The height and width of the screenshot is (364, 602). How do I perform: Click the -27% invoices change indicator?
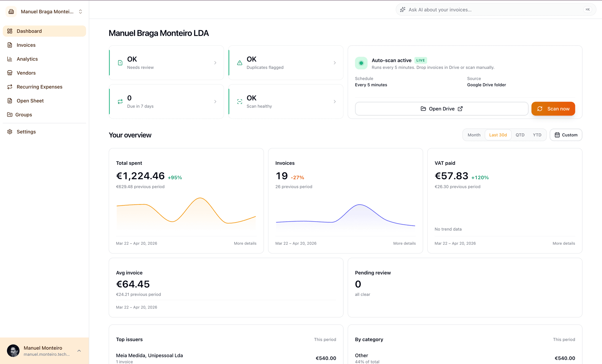297,177
